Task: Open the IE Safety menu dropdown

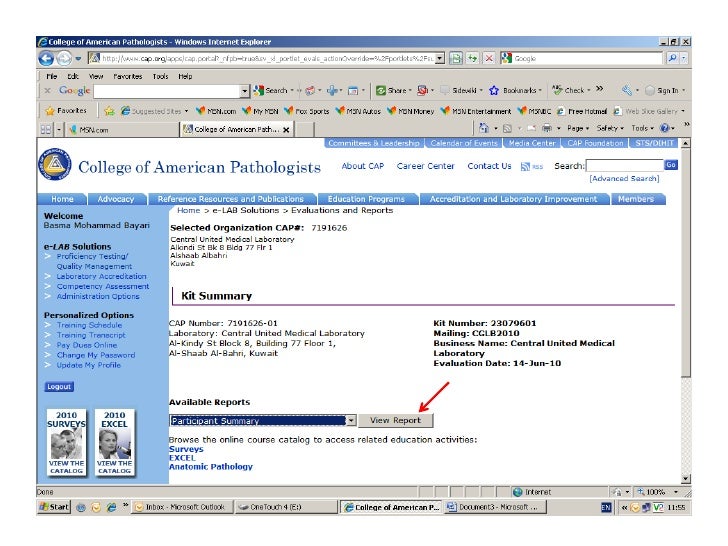Action: coord(610,128)
